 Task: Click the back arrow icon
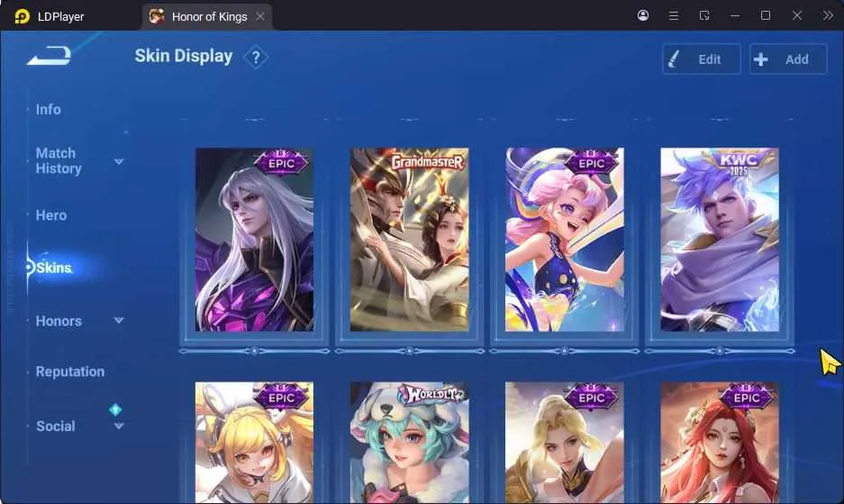[x=49, y=56]
